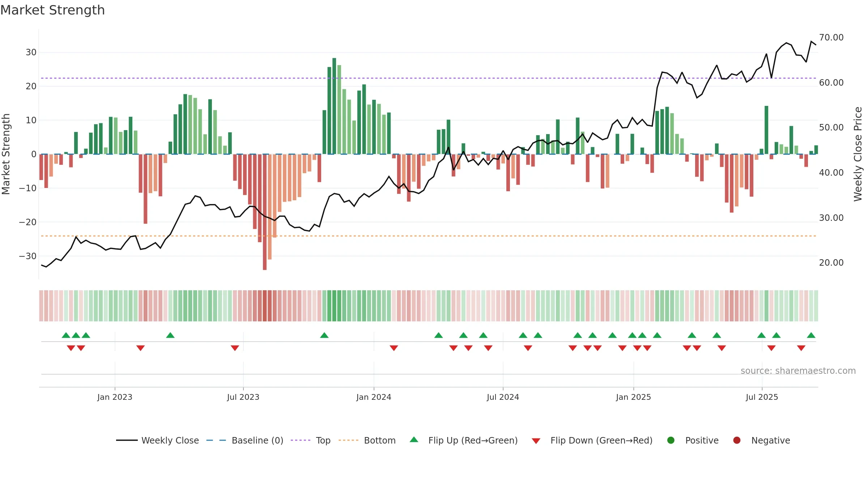
Task: Click the Market Strength chart title
Action: click(52, 10)
